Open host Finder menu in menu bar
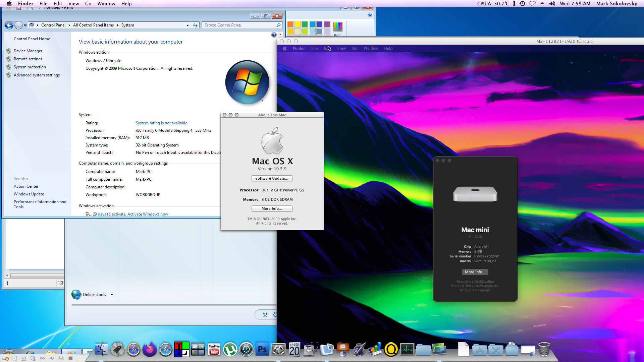This screenshot has height=362, width=644. coord(25,4)
